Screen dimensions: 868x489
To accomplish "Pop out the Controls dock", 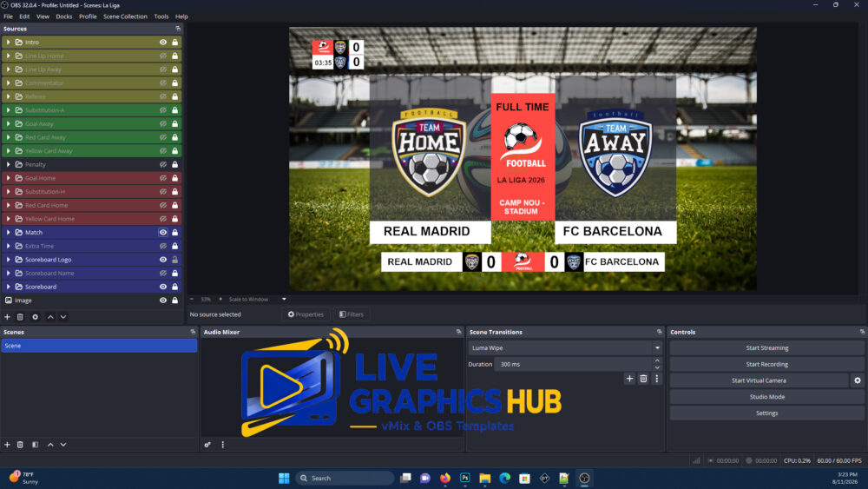I will [x=862, y=332].
